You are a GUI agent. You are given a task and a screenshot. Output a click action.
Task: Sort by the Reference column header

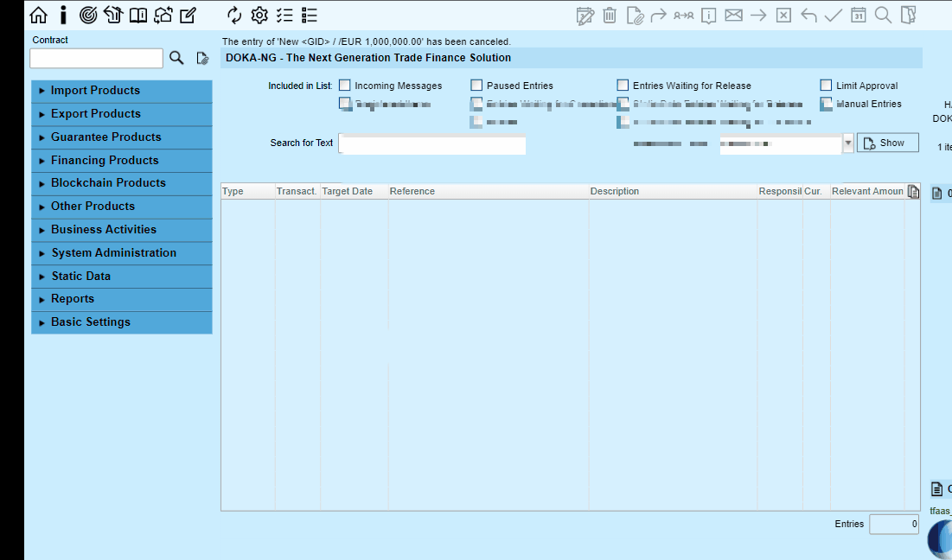click(x=489, y=191)
